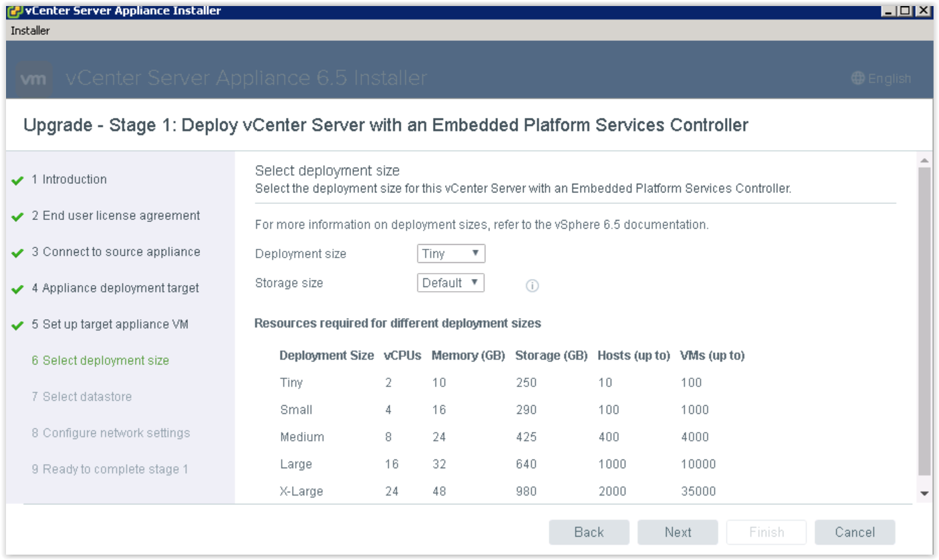Change language via English label
The height and width of the screenshot is (560, 939).
point(889,78)
